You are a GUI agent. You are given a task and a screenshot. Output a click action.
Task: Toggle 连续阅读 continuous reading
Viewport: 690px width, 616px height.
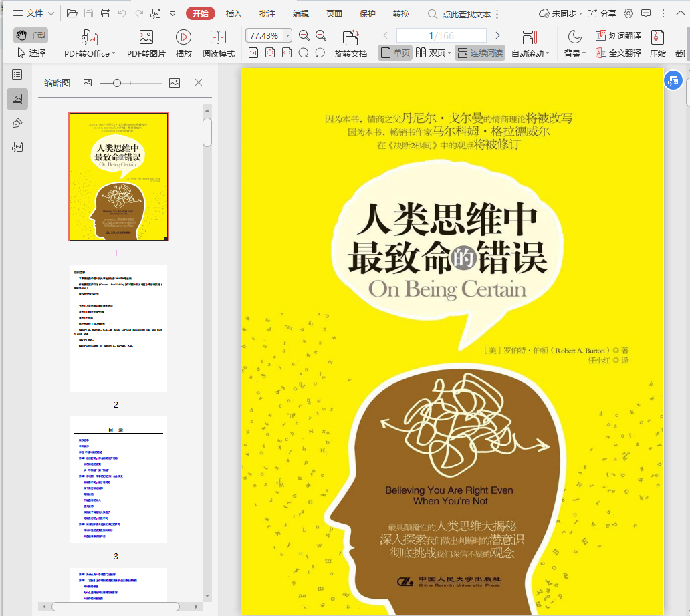(480, 53)
